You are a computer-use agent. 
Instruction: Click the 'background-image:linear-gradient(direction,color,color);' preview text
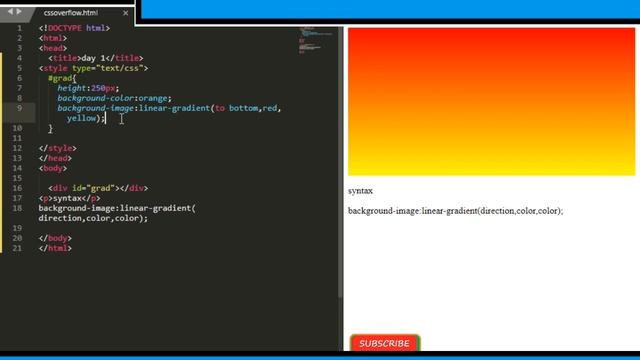pos(455,211)
